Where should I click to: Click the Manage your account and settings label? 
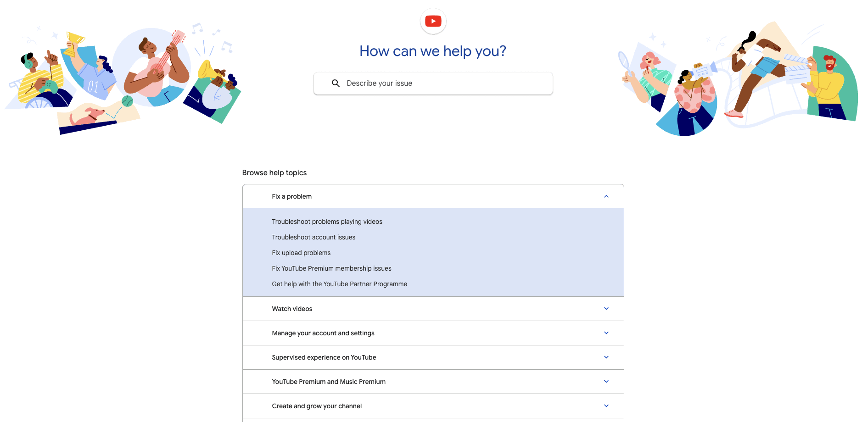pyautogui.click(x=323, y=333)
